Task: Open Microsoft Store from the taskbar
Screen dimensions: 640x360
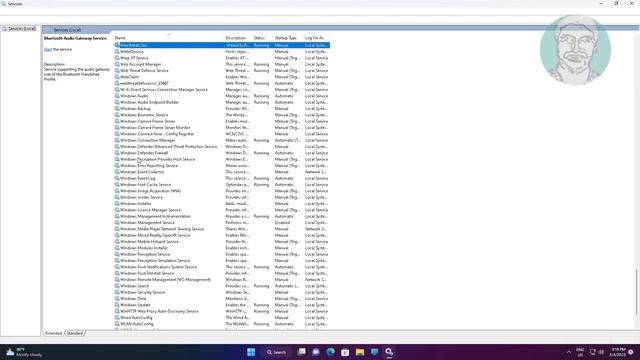Action: tap(345, 352)
